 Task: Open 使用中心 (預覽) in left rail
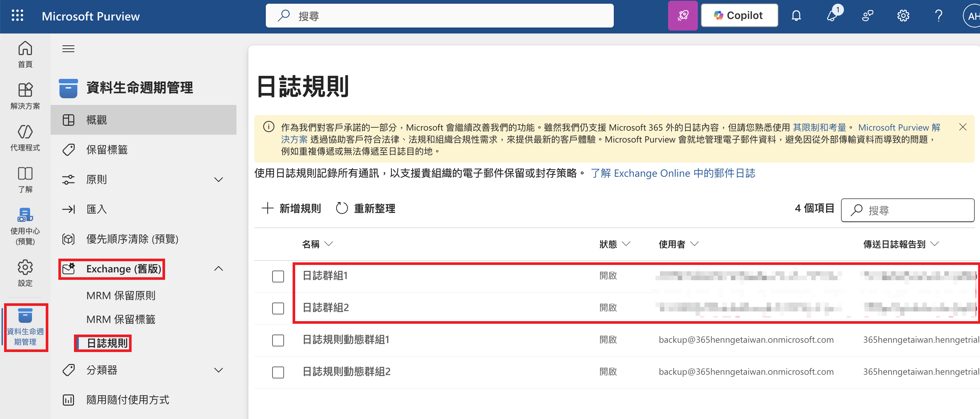[x=25, y=226]
